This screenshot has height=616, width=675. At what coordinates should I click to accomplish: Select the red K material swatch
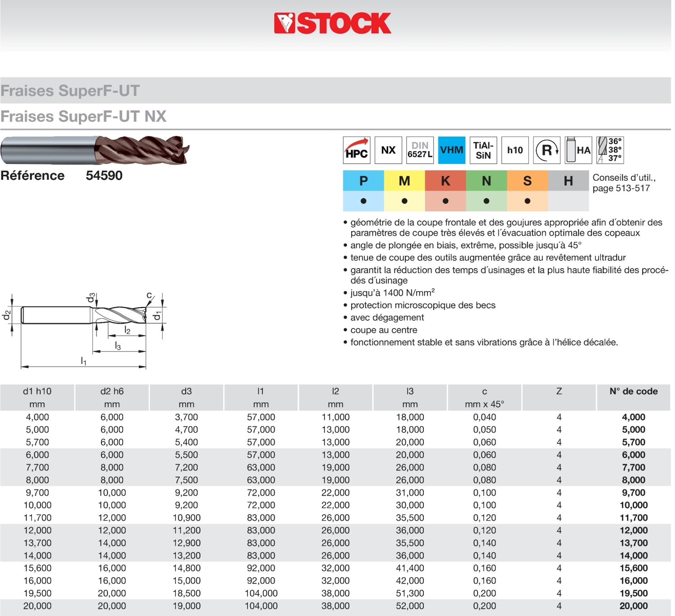pos(445,191)
